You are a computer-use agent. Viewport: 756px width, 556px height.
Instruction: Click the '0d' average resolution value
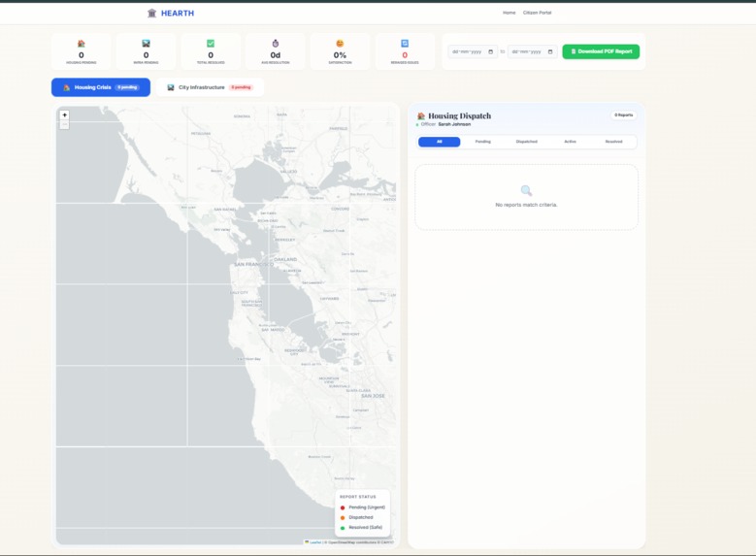276,55
